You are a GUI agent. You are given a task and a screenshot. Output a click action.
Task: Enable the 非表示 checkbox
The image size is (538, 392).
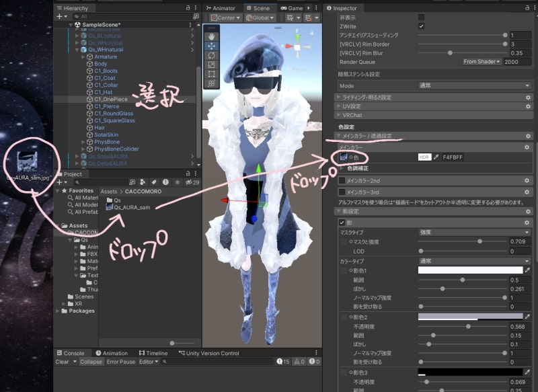pyautogui.click(x=421, y=17)
